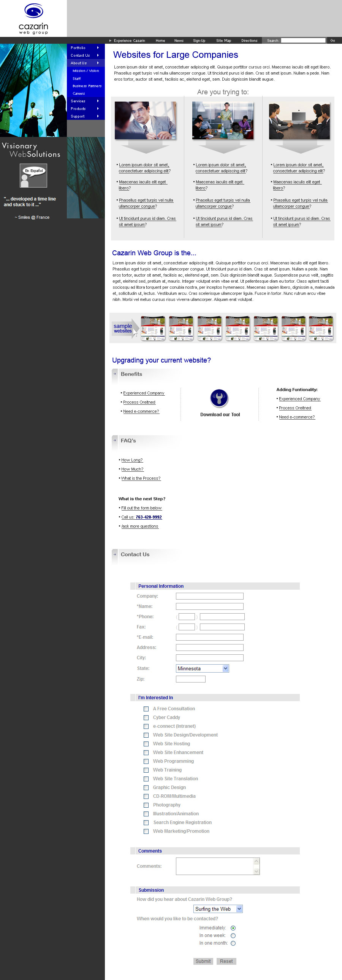Click the Download our Tool wrench icon
This screenshot has height=980, width=342.
pos(219,398)
